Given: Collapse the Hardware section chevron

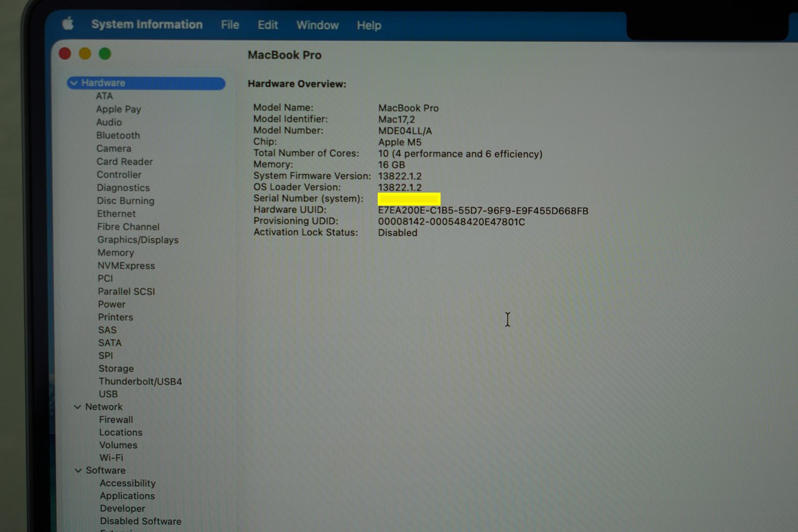Looking at the screenshot, I should pyautogui.click(x=74, y=83).
